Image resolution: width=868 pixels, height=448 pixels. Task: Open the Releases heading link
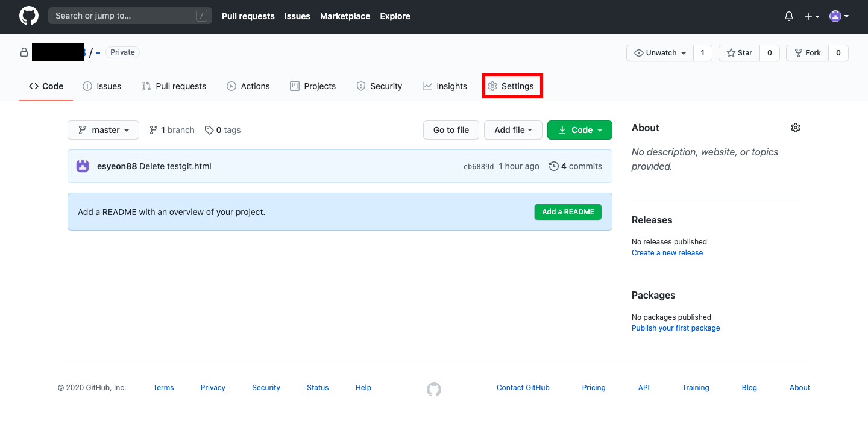(x=652, y=220)
